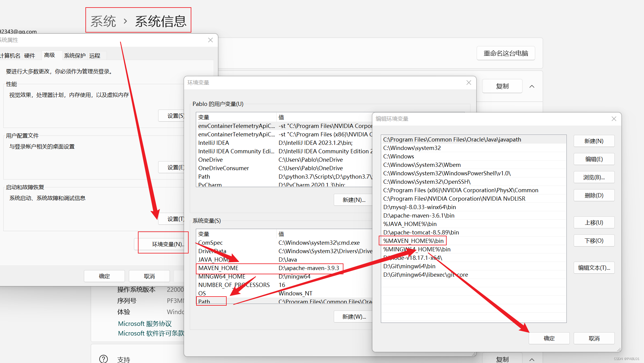This screenshot has height=363, width=644.
Task: Move entry up with 上移(U)
Action: [594, 222]
